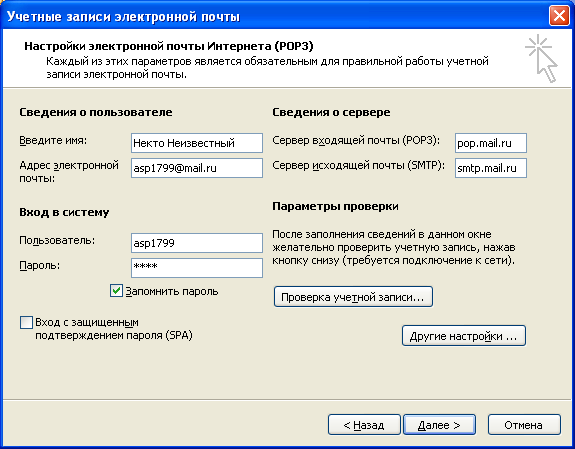Click the dialog title bar text

coord(123,17)
